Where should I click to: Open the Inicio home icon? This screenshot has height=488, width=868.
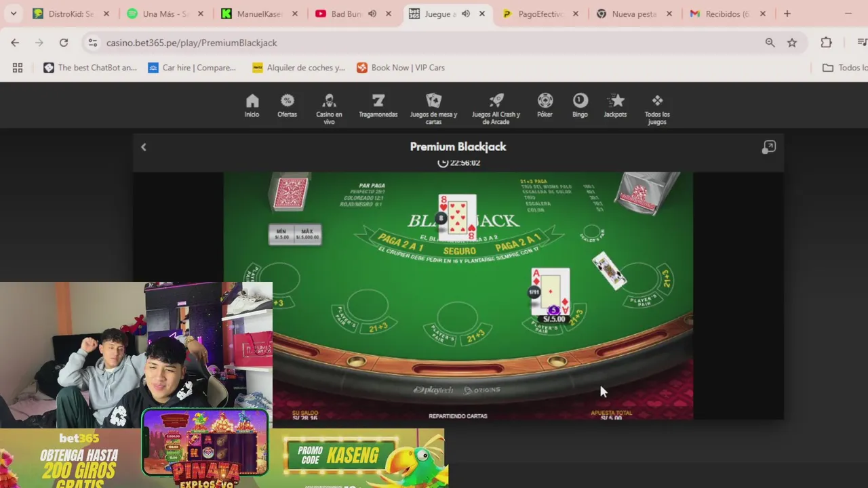click(x=252, y=106)
